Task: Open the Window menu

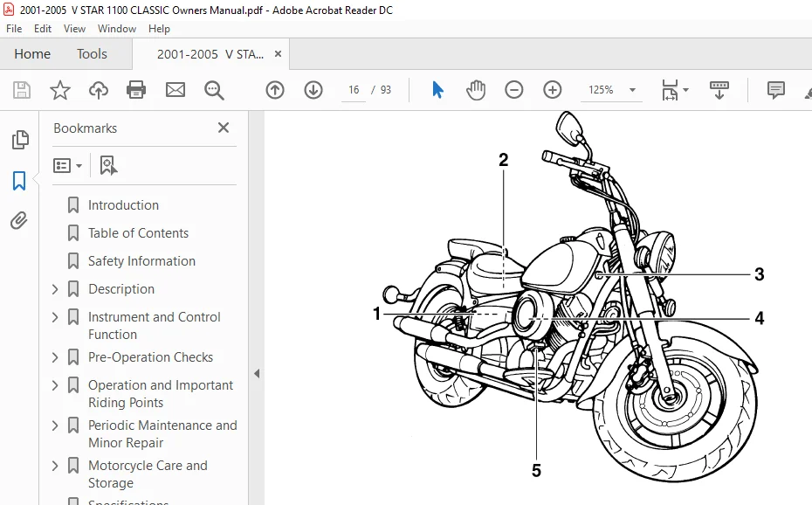Action: click(x=116, y=29)
